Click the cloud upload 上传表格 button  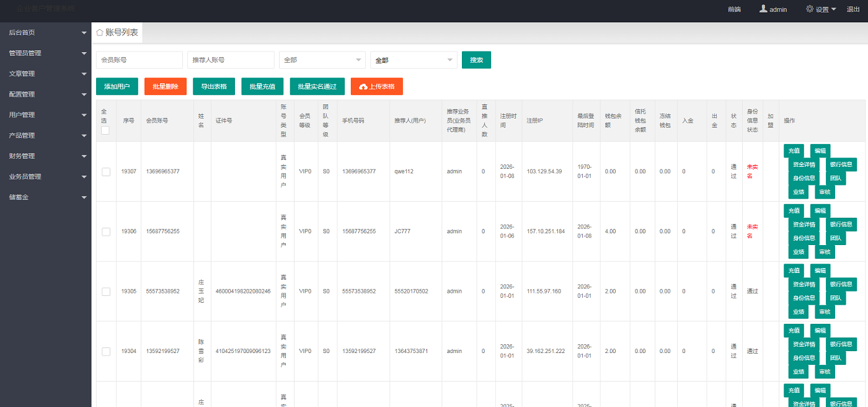click(x=376, y=87)
